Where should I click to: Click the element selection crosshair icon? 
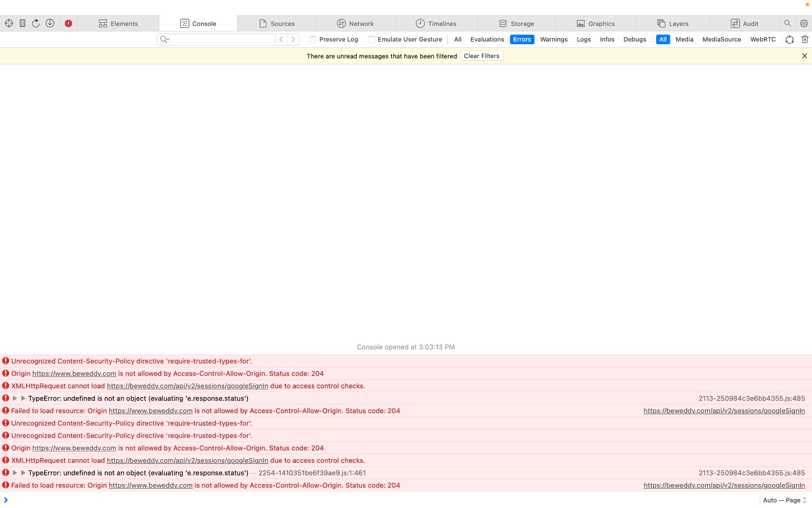(9, 23)
